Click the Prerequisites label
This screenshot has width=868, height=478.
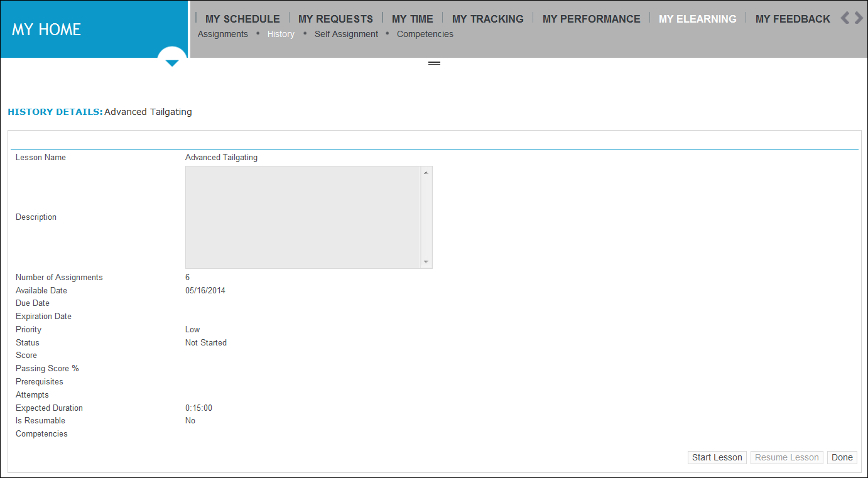pos(40,382)
